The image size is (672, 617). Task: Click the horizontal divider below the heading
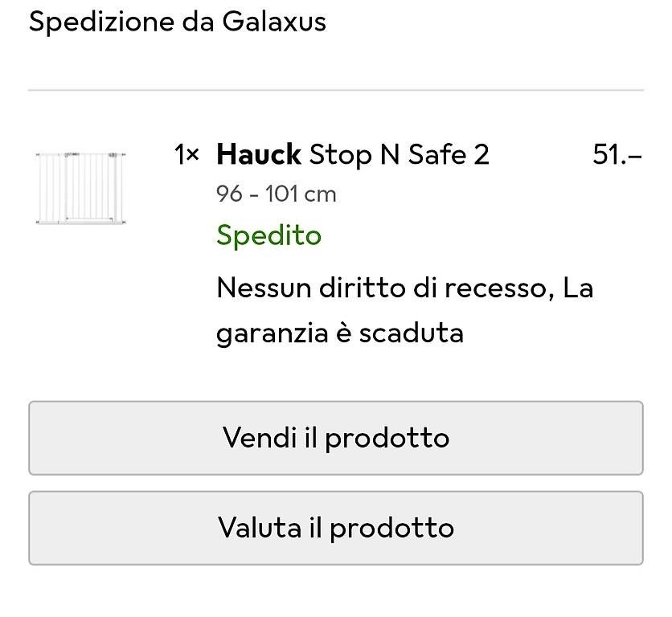pos(336,90)
